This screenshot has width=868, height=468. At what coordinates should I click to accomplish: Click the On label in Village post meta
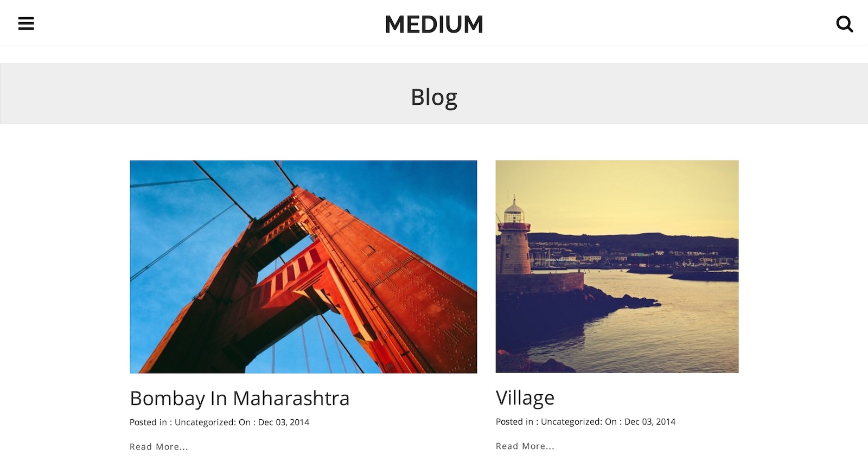pyautogui.click(x=611, y=422)
